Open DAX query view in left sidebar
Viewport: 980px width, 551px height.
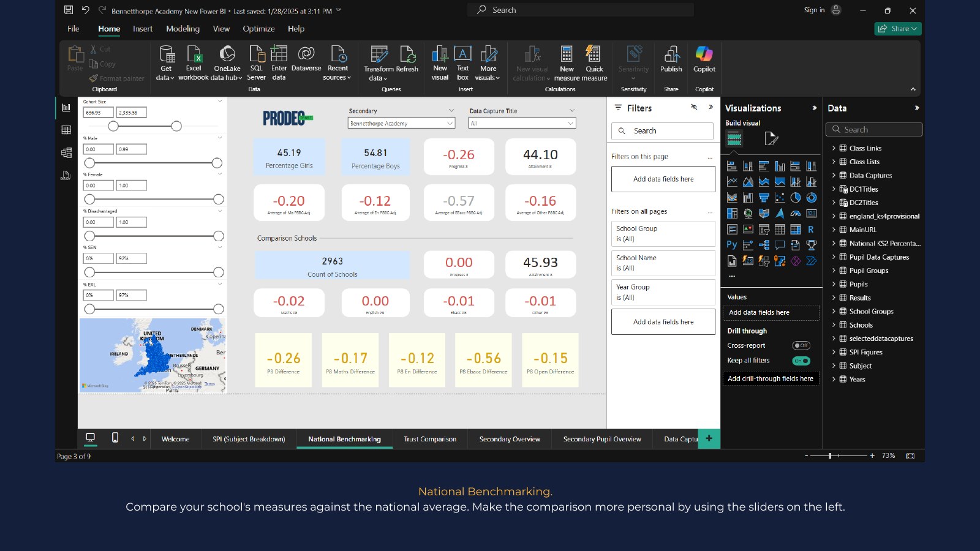(66, 176)
